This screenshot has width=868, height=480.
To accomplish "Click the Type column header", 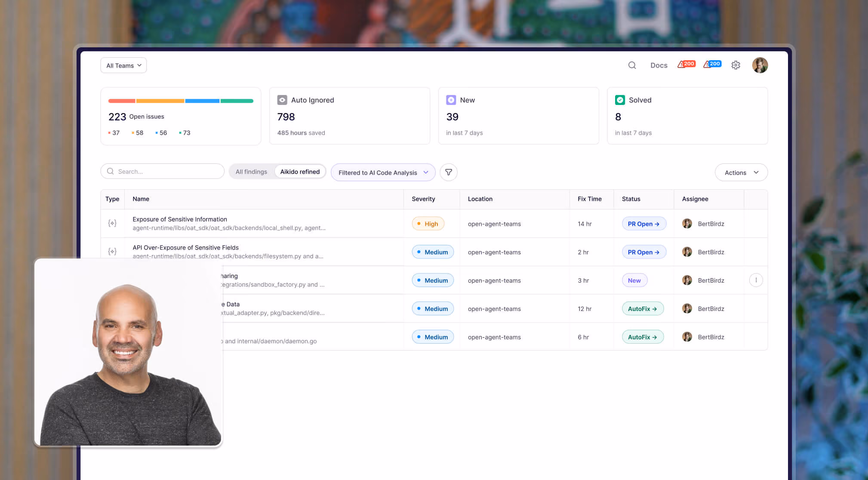I will [112, 199].
